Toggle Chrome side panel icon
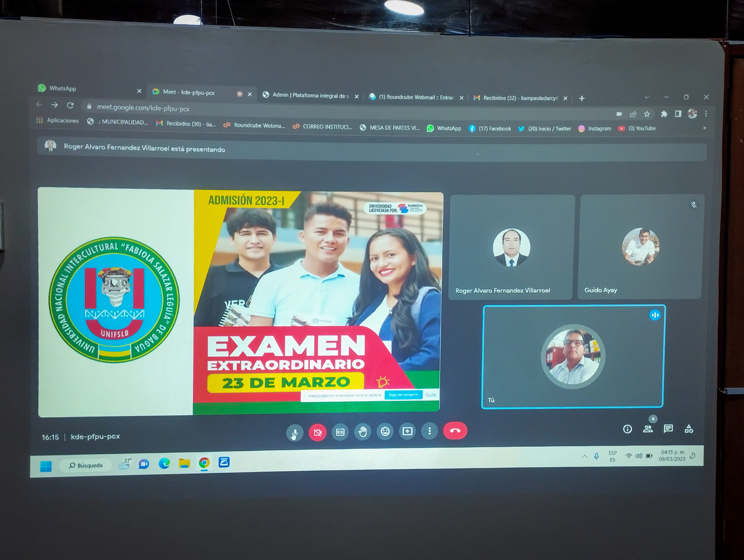Image resolution: width=744 pixels, height=560 pixels. (678, 114)
